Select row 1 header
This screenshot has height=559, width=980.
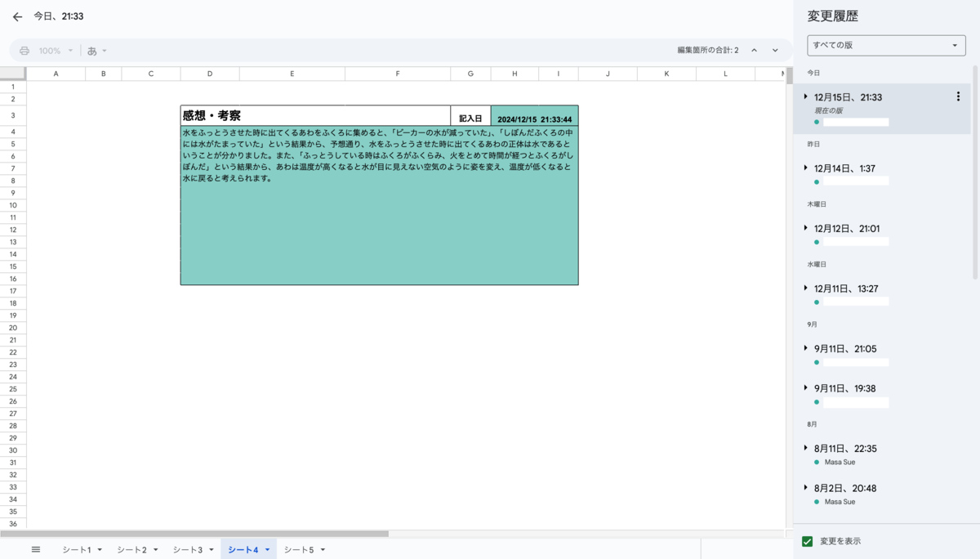[13, 87]
